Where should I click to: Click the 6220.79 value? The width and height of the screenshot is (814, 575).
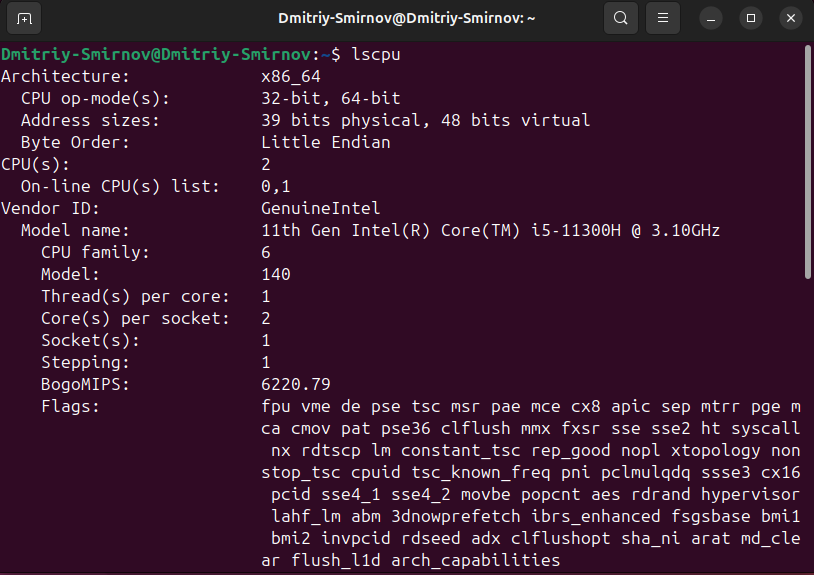point(296,384)
